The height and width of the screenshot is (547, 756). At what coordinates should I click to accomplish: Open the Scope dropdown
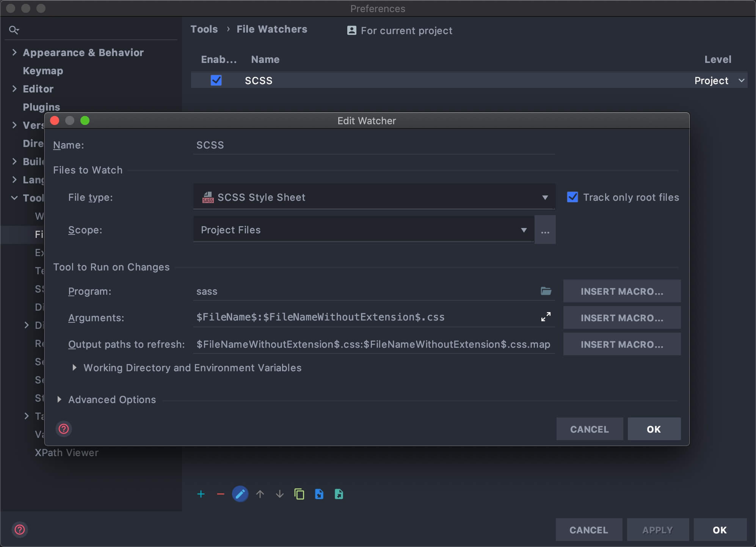click(x=363, y=230)
